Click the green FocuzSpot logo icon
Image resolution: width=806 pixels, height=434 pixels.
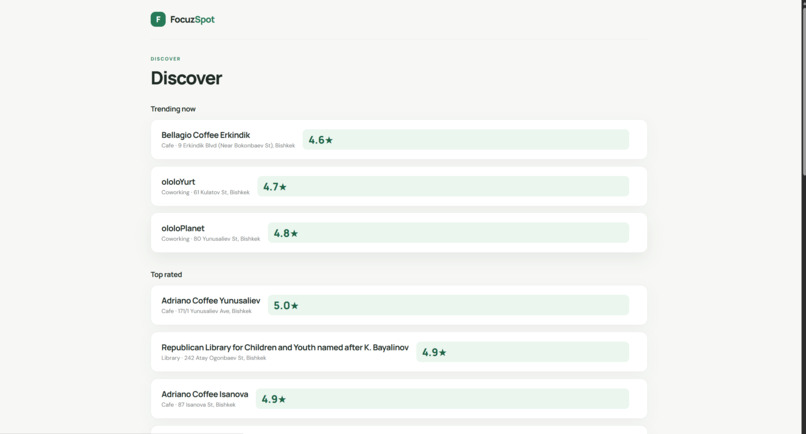click(x=158, y=20)
